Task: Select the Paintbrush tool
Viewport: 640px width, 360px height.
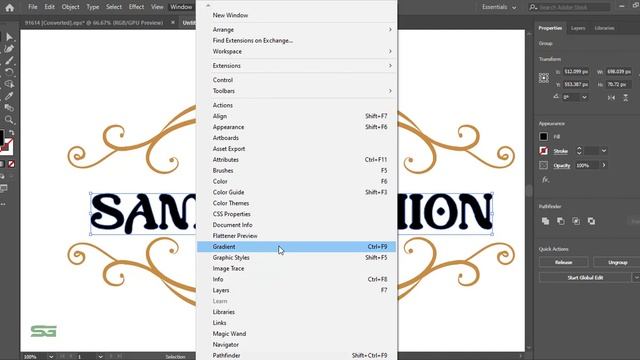Action: (9, 61)
